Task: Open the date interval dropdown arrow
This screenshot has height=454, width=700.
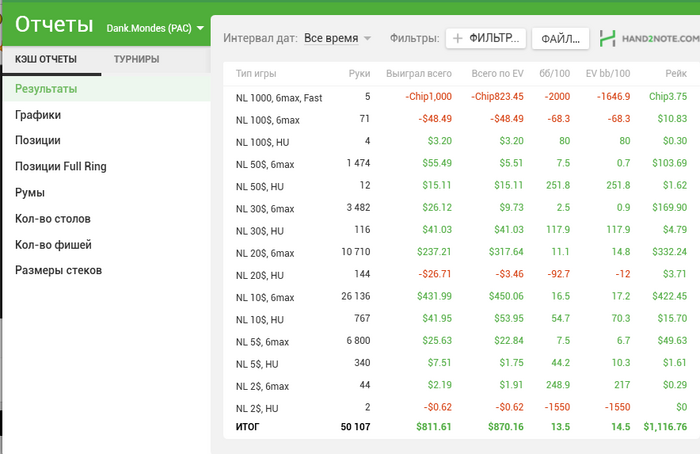Action: (367, 38)
